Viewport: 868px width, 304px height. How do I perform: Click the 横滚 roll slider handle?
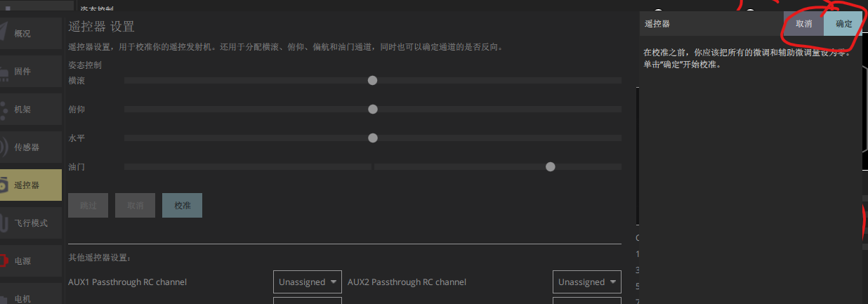coord(373,81)
